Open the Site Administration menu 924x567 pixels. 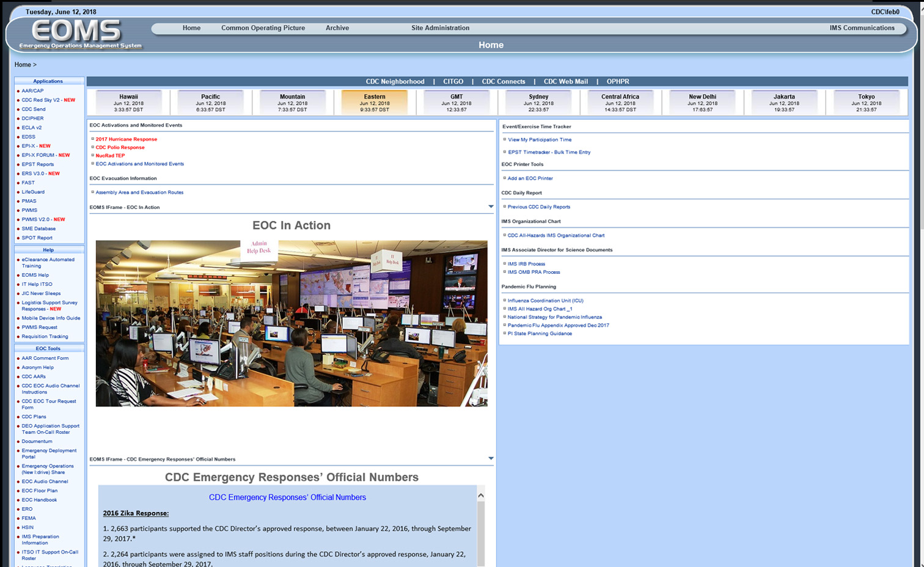click(440, 28)
